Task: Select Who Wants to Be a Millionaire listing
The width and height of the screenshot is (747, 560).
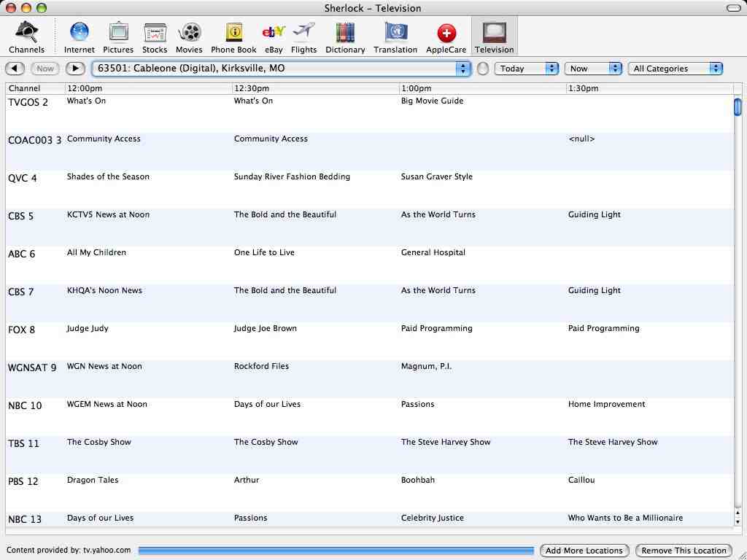Action: pyautogui.click(x=625, y=518)
